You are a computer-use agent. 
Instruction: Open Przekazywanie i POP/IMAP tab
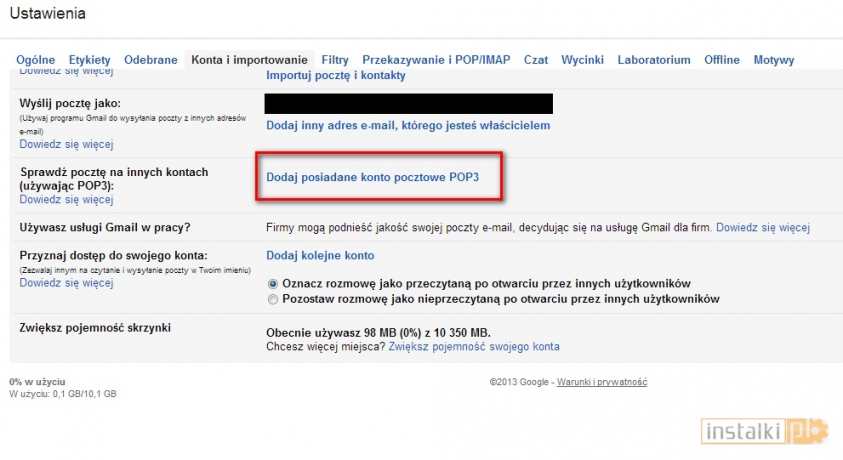tap(436, 60)
